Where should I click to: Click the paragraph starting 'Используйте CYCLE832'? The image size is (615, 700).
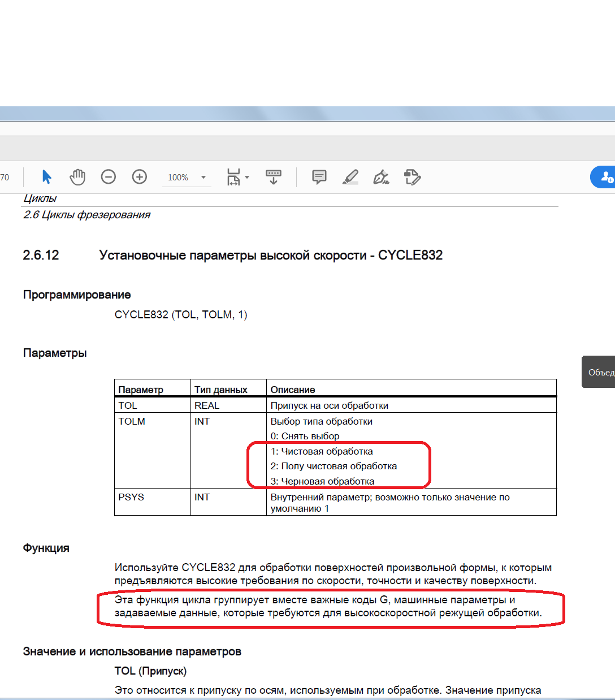333,574
